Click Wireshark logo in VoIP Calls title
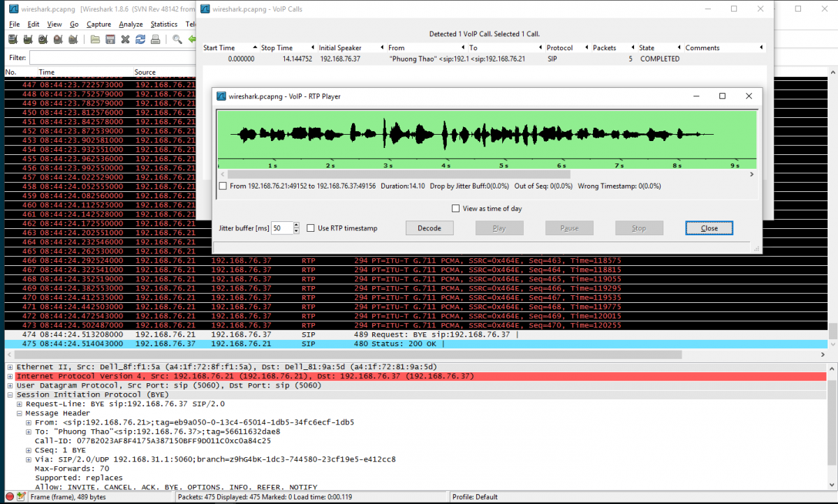The width and height of the screenshot is (838, 504). click(204, 10)
